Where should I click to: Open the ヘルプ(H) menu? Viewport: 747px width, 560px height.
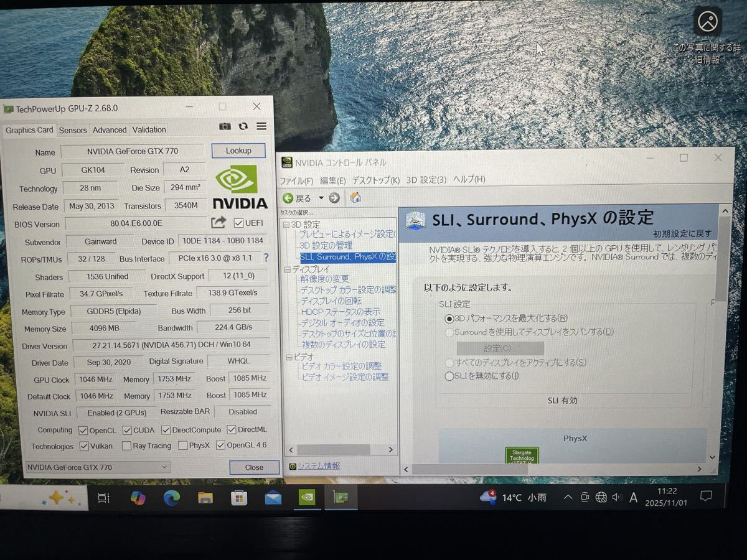click(x=469, y=179)
